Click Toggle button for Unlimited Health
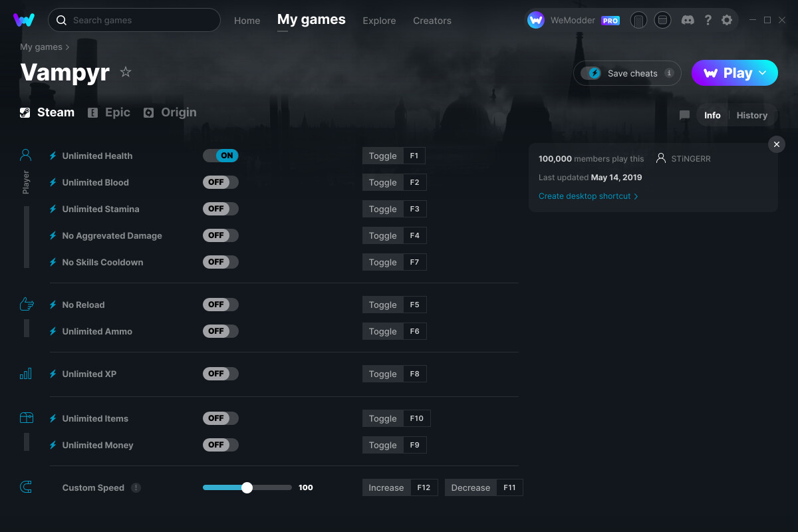The height and width of the screenshot is (532, 798). coord(383,156)
